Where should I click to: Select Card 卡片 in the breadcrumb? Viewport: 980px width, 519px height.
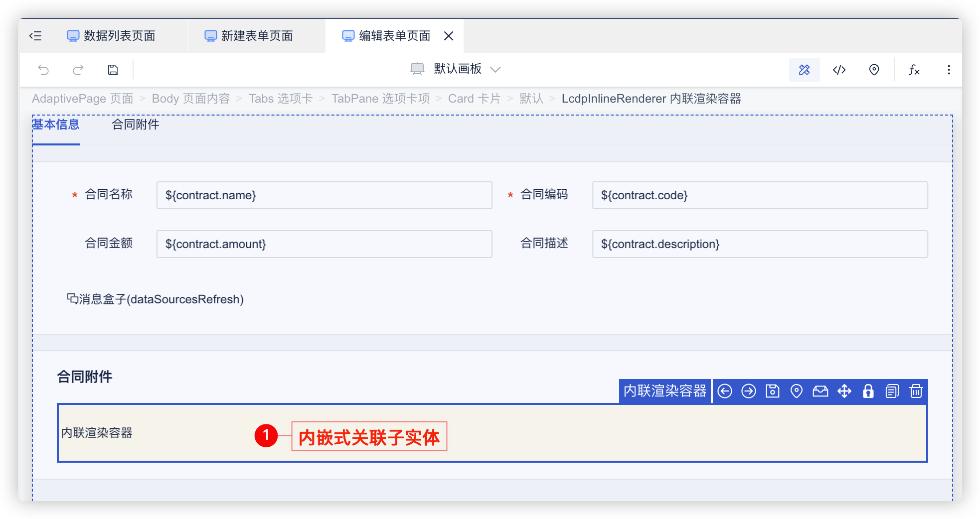coord(474,98)
